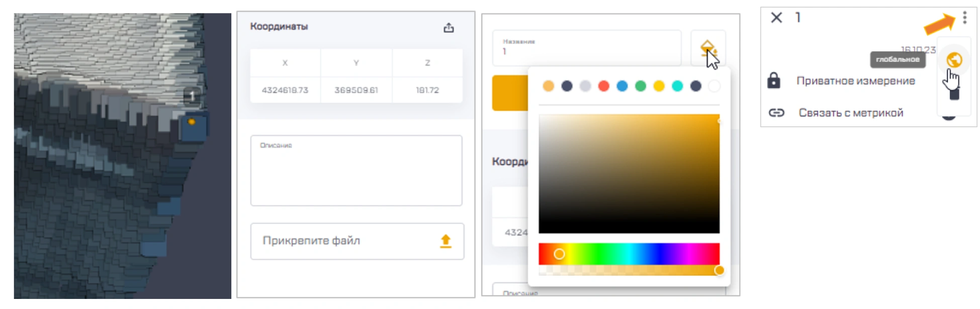The height and width of the screenshot is (309, 980).
Task: Open the three-dot options menu
Action: 964,18
